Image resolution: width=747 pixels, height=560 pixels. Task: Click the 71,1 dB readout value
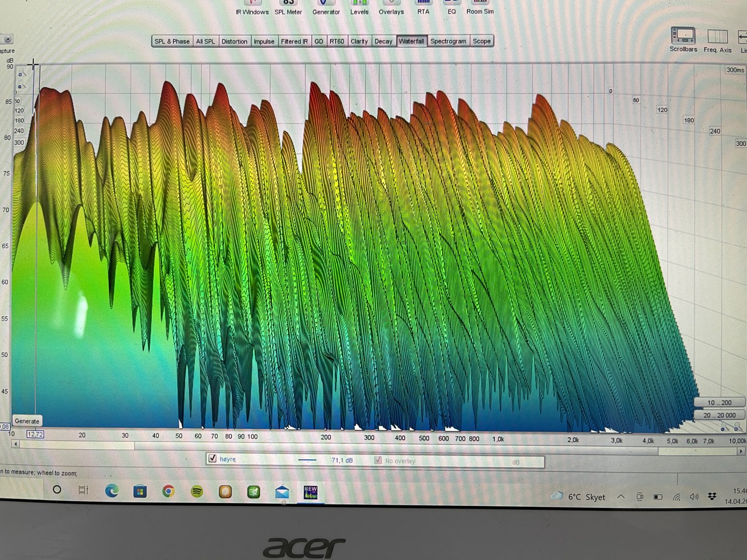[342, 460]
